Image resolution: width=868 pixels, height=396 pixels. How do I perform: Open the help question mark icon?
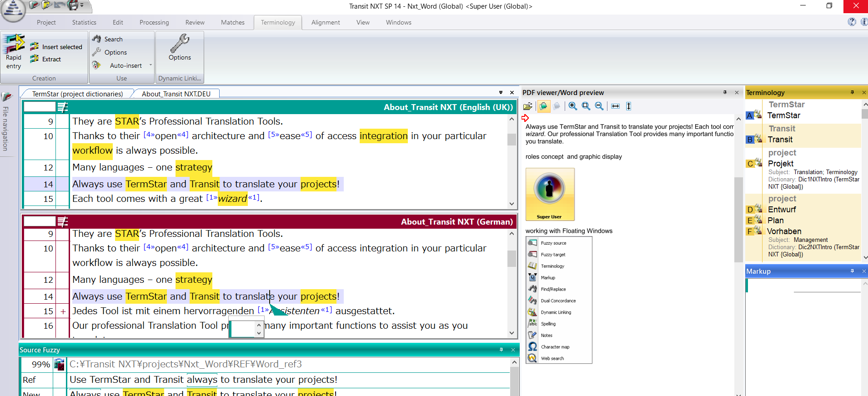[x=852, y=22]
